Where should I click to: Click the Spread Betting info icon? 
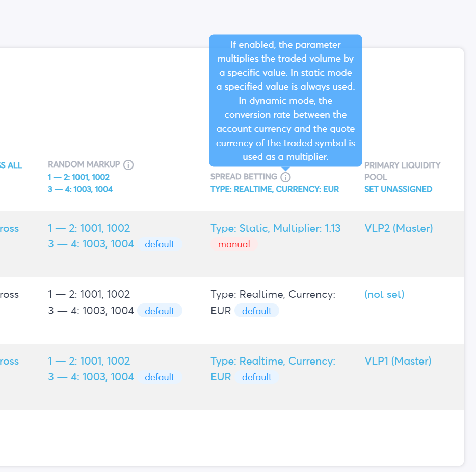pyautogui.click(x=285, y=177)
